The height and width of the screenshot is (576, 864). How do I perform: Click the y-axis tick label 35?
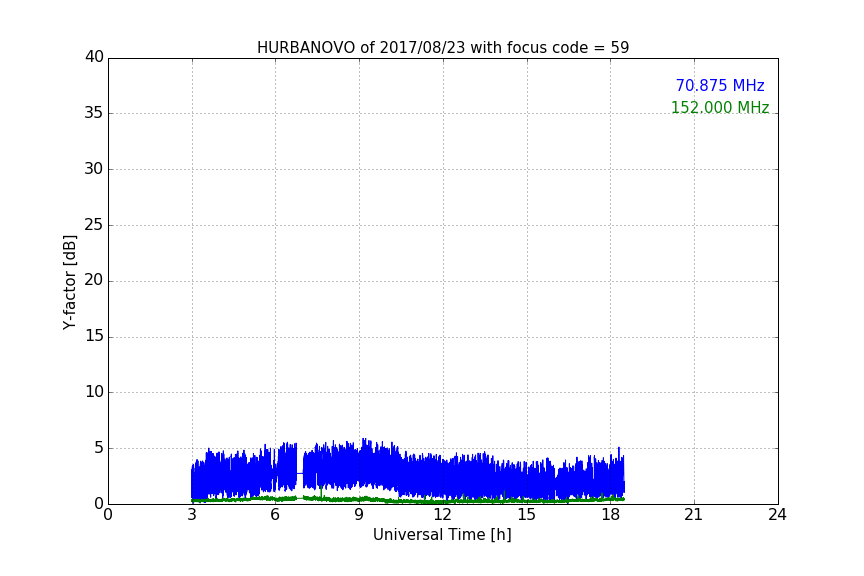[x=94, y=113]
